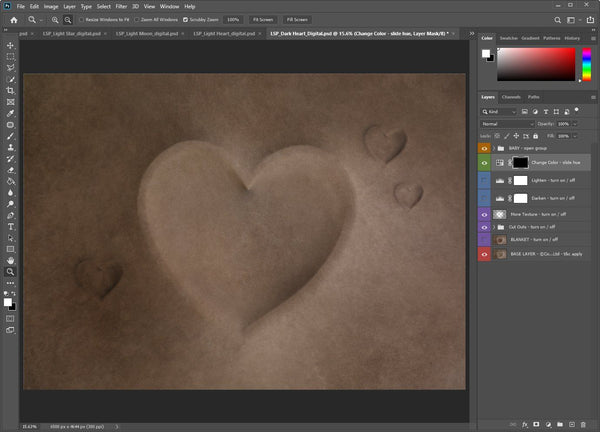This screenshot has height=432, width=600.
Task: Select the Hand tool
Action: tap(10, 260)
